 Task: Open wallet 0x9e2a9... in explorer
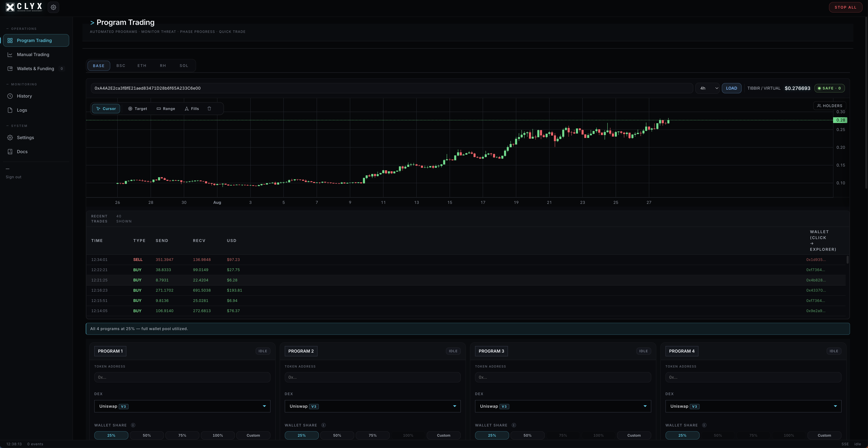point(816,311)
